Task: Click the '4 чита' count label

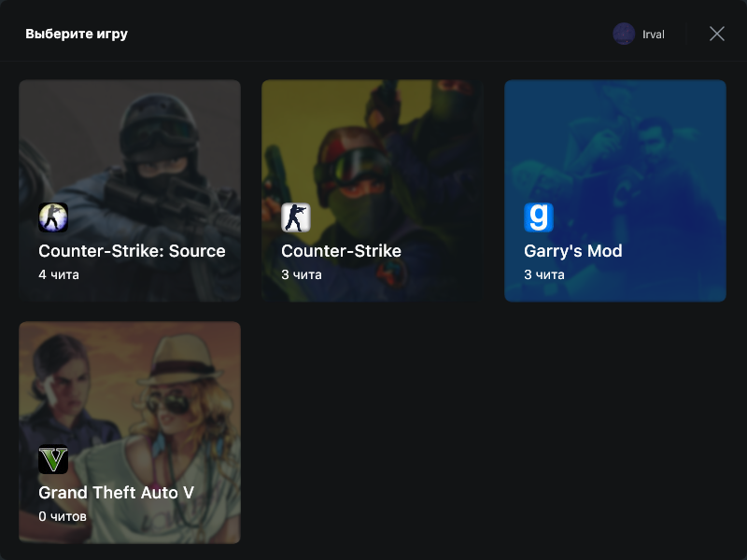Action: tap(59, 274)
